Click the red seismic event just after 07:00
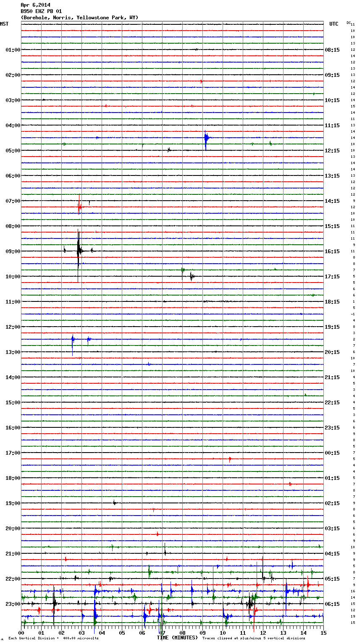The width and height of the screenshot is (357, 644). [x=79, y=205]
